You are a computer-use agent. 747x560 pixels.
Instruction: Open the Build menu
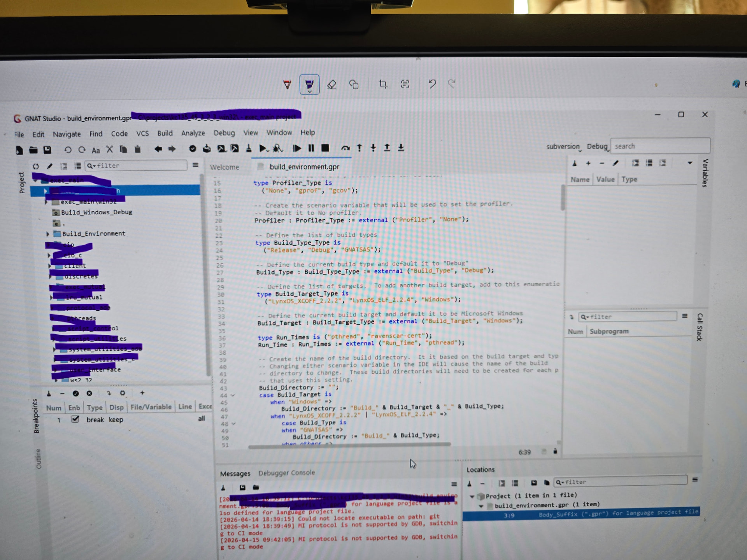click(x=165, y=133)
